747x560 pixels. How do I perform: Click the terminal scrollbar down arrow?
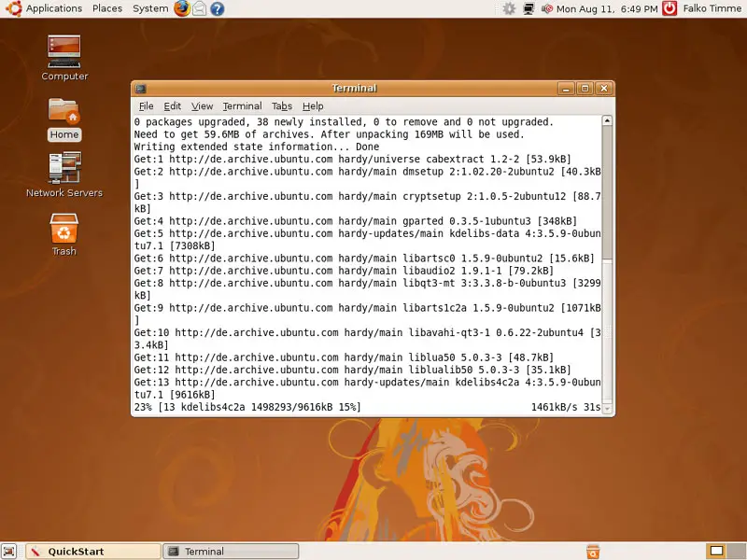pos(607,409)
